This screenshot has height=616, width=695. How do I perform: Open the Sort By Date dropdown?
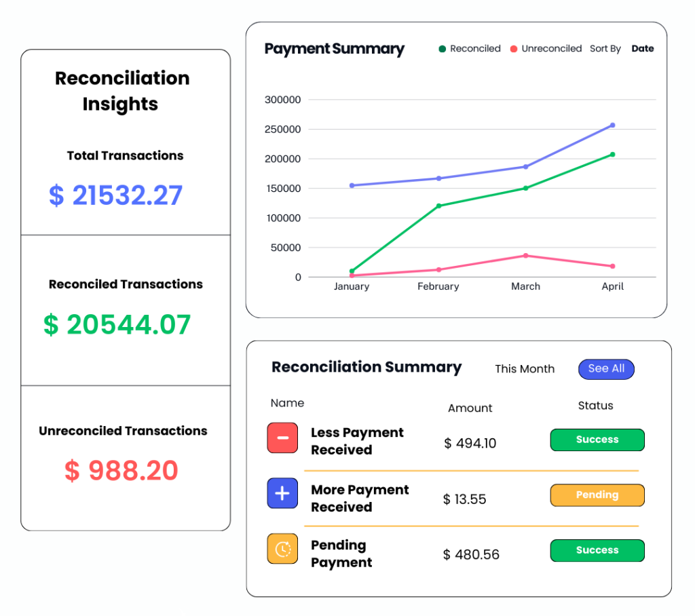click(642, 49)
